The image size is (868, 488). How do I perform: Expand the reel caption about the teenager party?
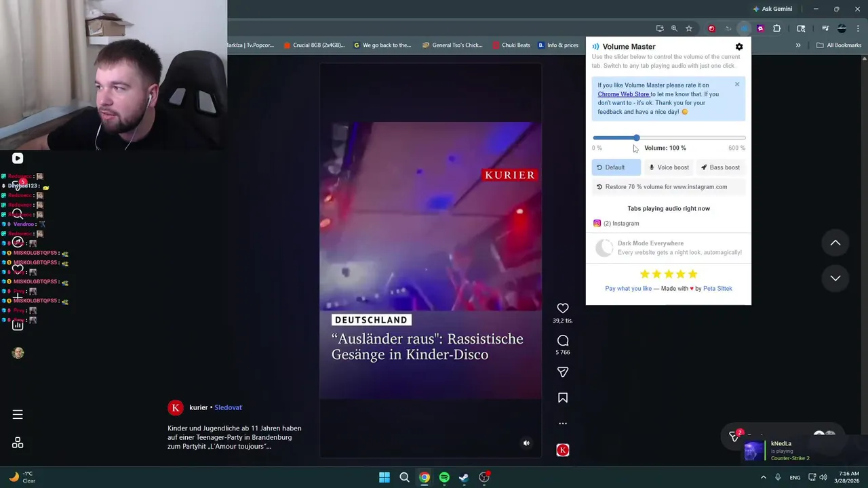pyautogui.click(x=235, y=437)
